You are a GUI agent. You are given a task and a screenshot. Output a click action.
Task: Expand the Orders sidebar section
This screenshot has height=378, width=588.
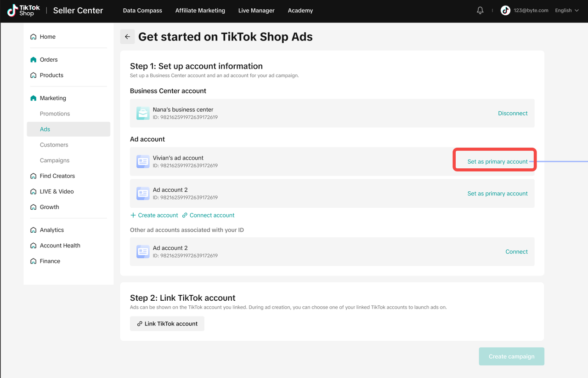click(49, 60)
